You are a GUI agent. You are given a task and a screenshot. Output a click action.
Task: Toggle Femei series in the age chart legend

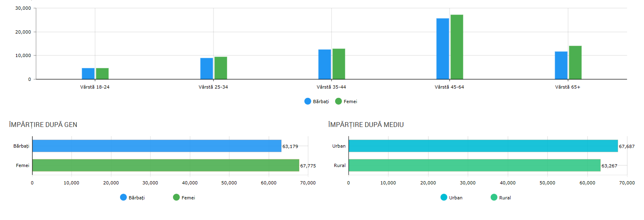coord(346,102)
